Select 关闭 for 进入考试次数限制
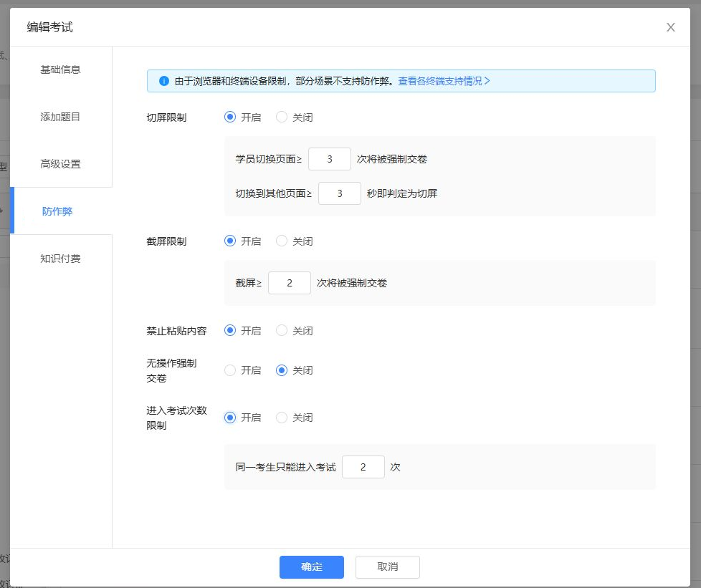This screenshot has width=701, height=588. (282, 418)
